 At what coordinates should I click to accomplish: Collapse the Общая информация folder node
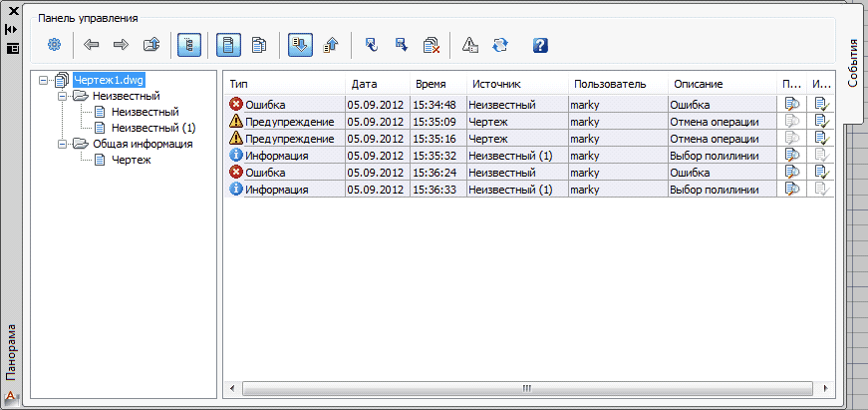[x=62, y=144]
